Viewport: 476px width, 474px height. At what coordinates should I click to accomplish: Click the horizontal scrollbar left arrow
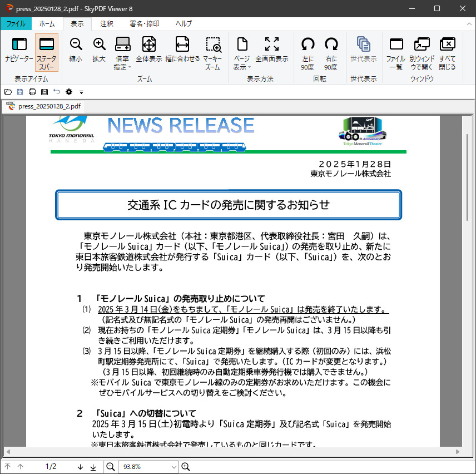coord(8,452)
